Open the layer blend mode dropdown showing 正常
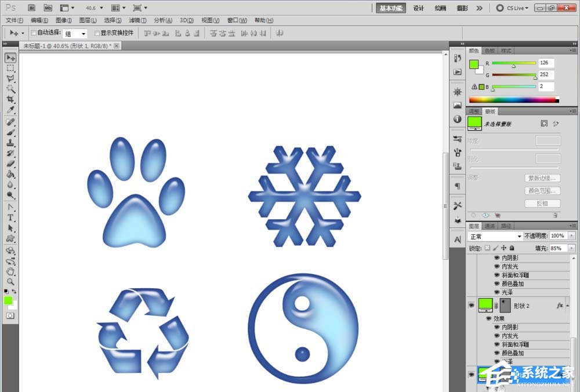The width and height of the screenshot is (580, 392). (x=495, y=237)
